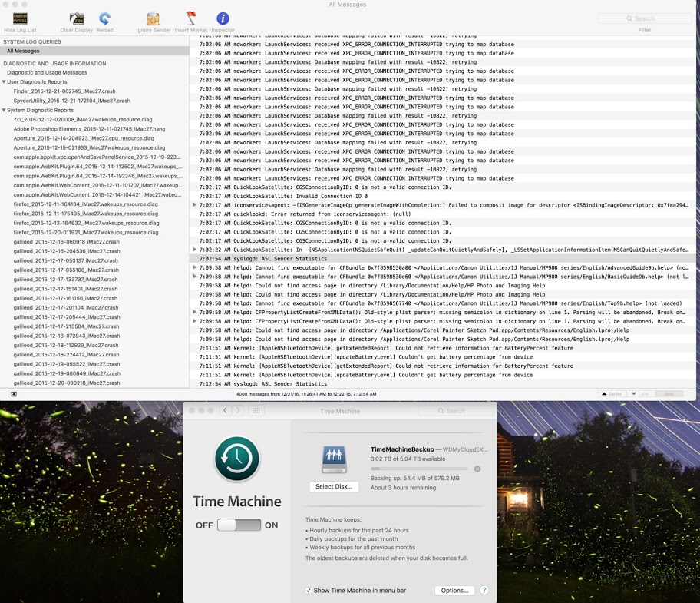Go back in System Preferences window
The width and height of the screenshot is (700, 603).
pyautogui.click(x=226, y=410)
